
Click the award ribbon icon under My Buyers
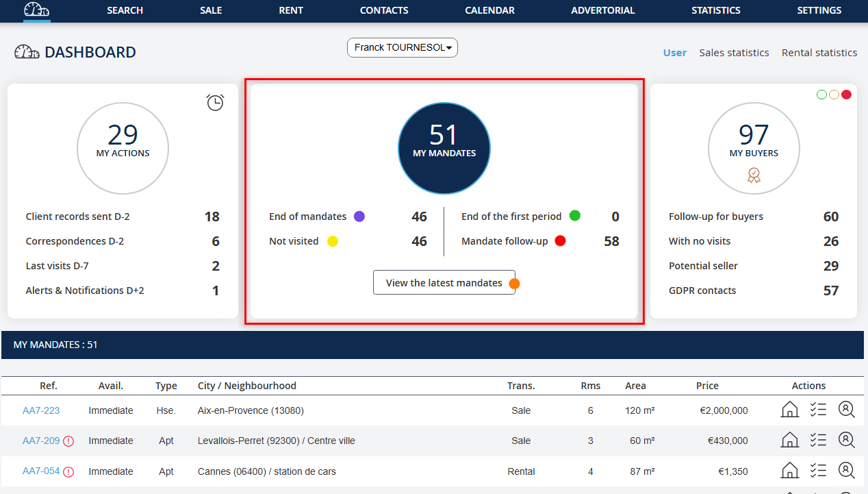point(754,175)
